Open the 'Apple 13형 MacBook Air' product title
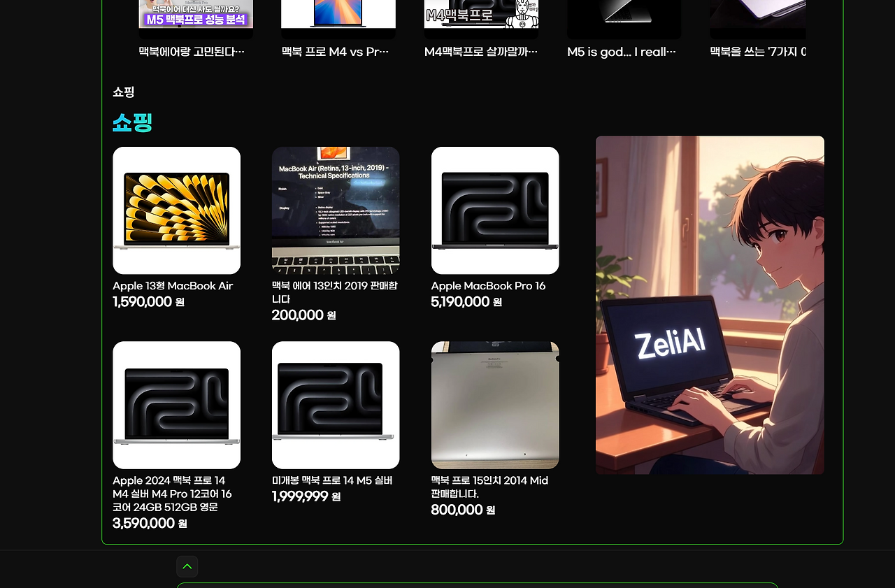The image size is (895, 588). (x=173, y=286)
